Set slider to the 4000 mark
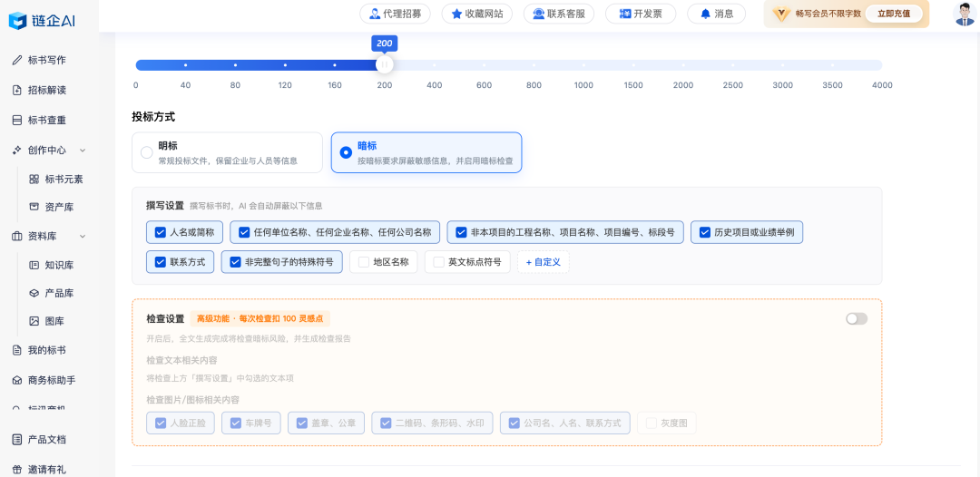This screenshot has height=477, width=980. (882, 65)
